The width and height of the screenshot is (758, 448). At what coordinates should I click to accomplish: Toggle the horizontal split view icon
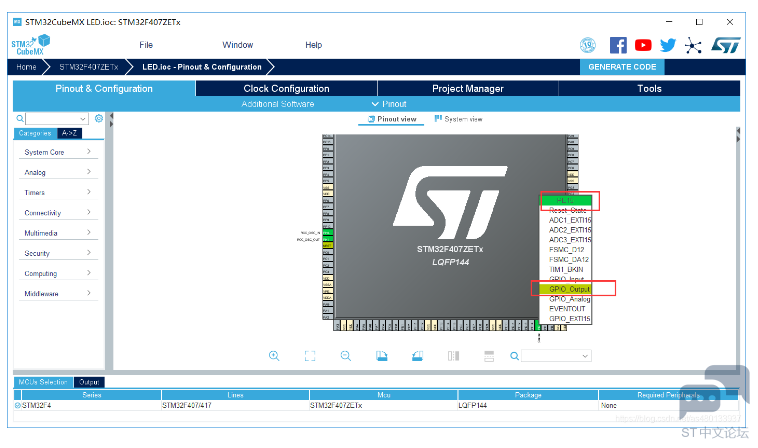(489, 356)
